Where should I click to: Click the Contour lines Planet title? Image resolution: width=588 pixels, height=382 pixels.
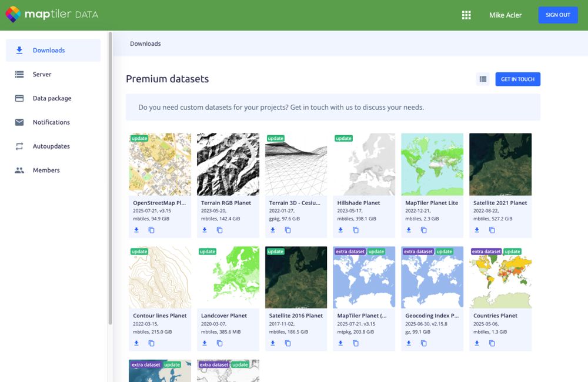coord(160,316)
